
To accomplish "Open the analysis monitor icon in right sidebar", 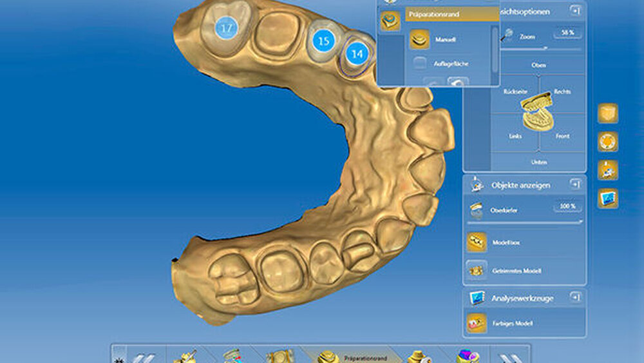I will [x=607, y=198].
